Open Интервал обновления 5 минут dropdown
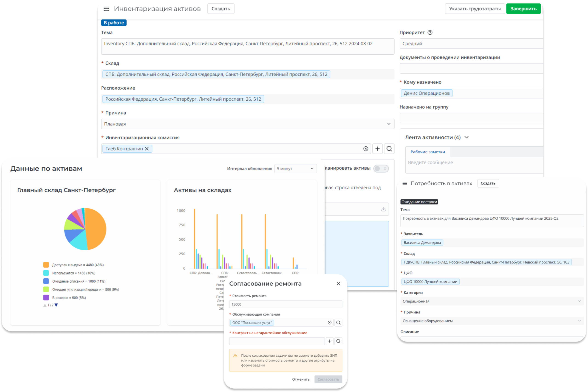This screenshot has width=588, height=392. tap(296, 169)
